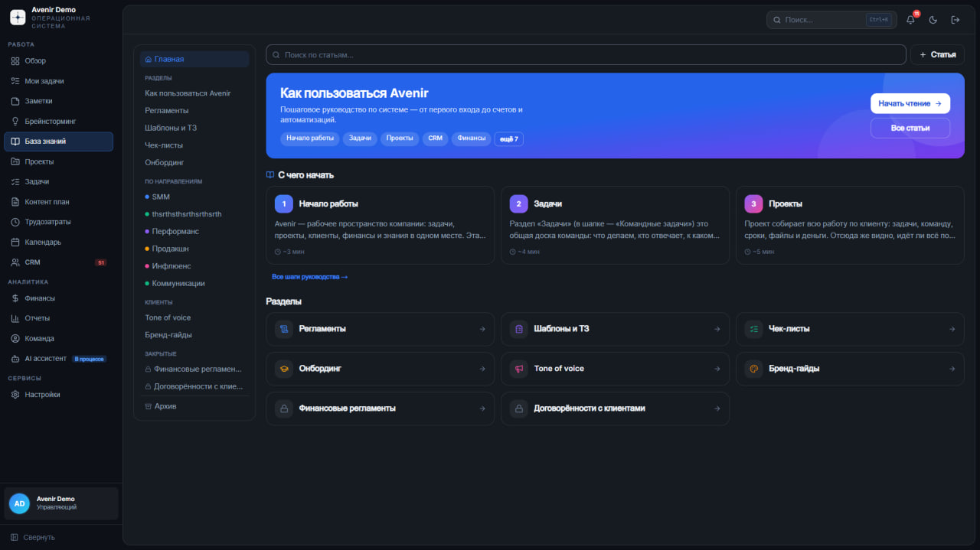
Task: Click the Бренд-гайды palette icon
Action: coord(754,369)
